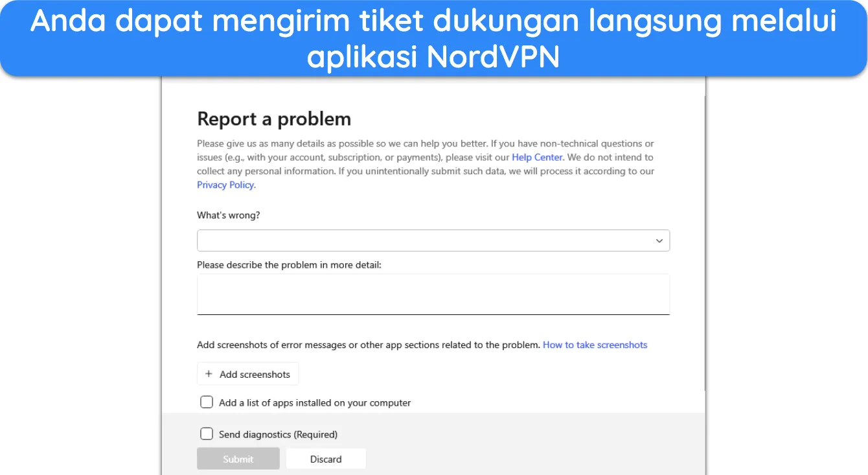Click the plus icon on Add screenshots
This screenshot has height=475, width=868.
click(x=209, y=374)
